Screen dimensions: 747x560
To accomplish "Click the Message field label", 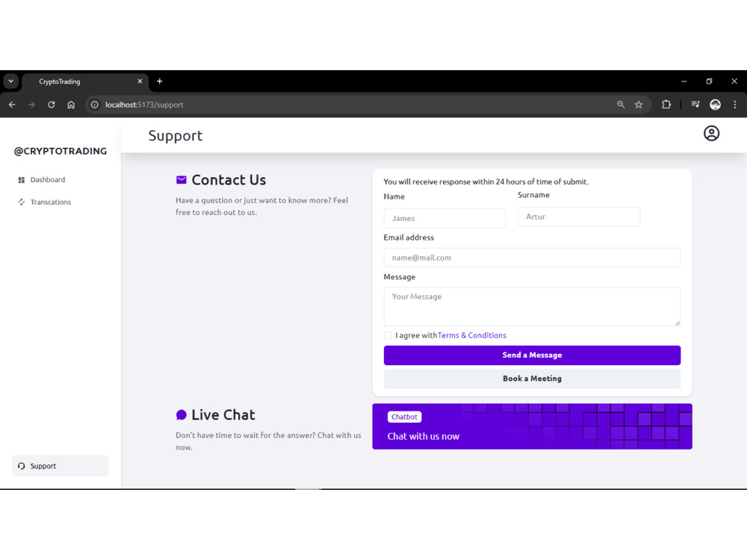I will click(399, 277).
